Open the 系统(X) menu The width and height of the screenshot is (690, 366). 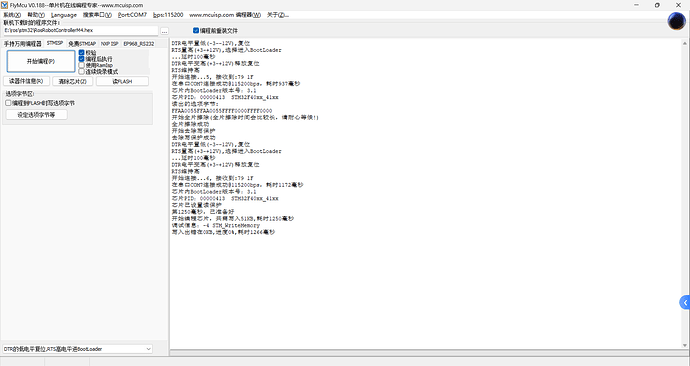click(x=12, y=15)
